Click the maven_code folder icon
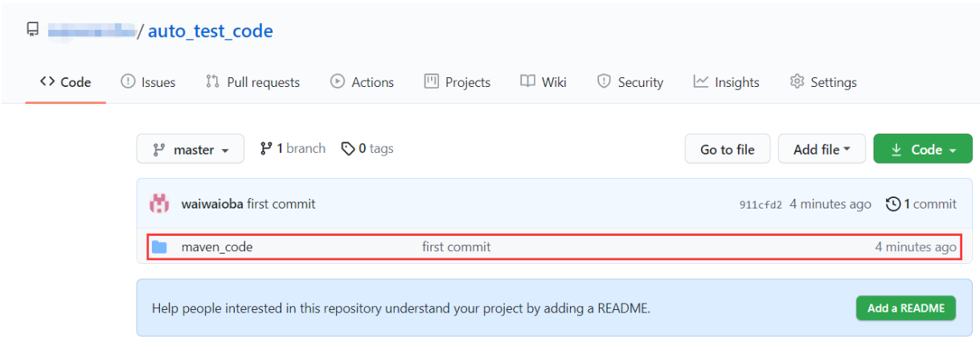 [x=159, y=247]
